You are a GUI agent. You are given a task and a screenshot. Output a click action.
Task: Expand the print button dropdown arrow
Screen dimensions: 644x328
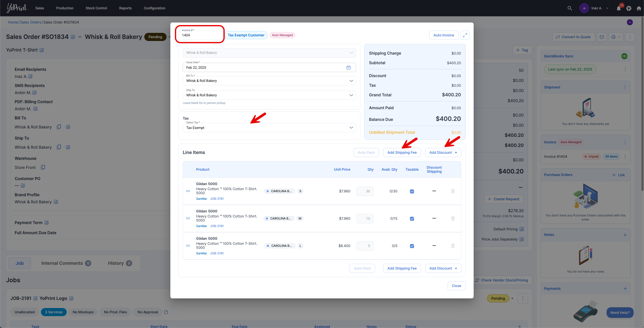tap(619, 37)
